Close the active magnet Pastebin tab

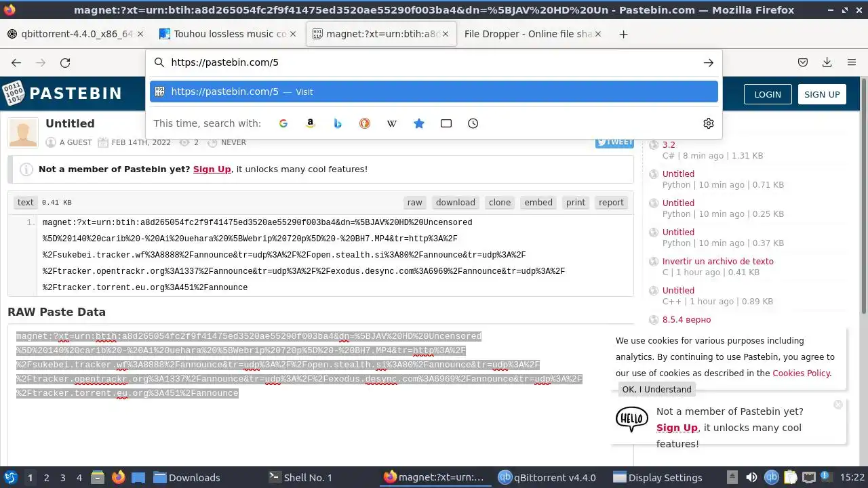point(446,34)
